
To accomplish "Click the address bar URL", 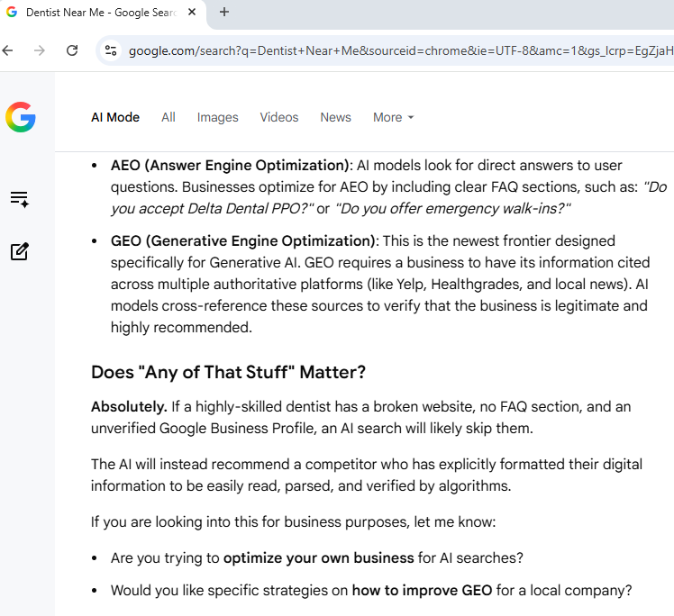I will [401, 50].
